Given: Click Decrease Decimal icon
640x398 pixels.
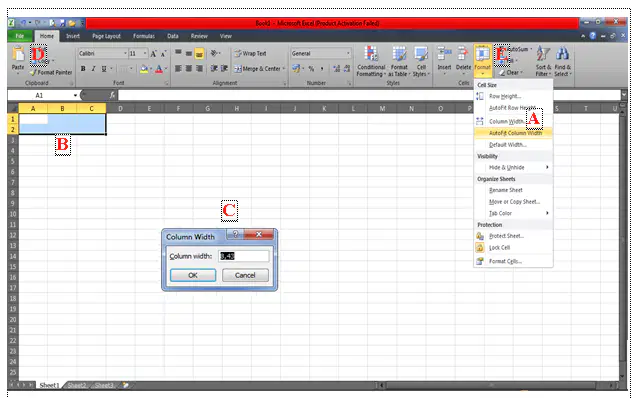Looking at the screenshot, I should 347,69.
